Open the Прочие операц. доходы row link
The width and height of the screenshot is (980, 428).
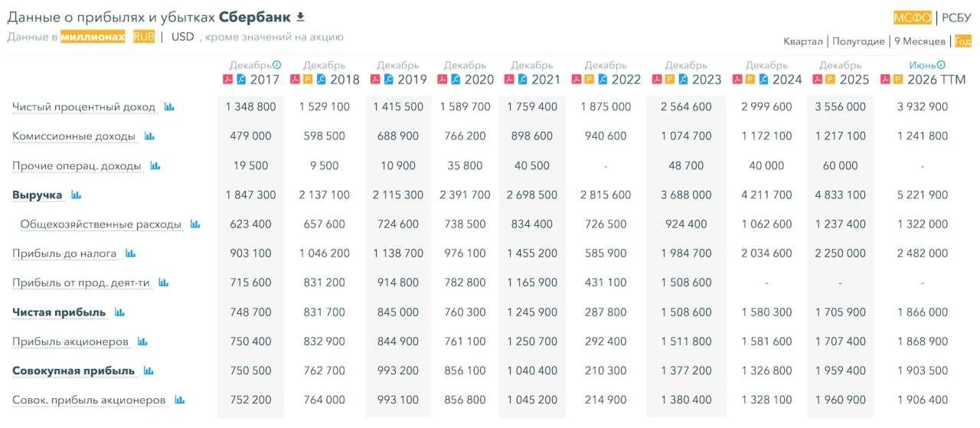coord(77,165)
